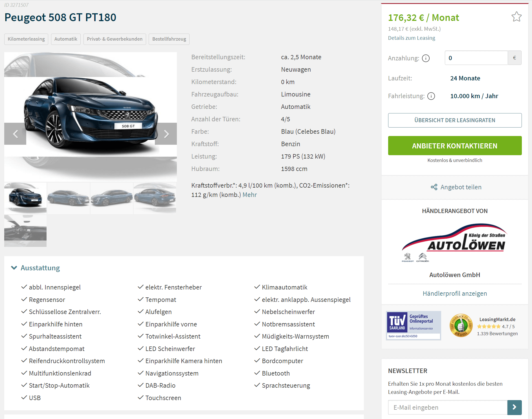Click Anzahlung info icon

pos(426,58)
